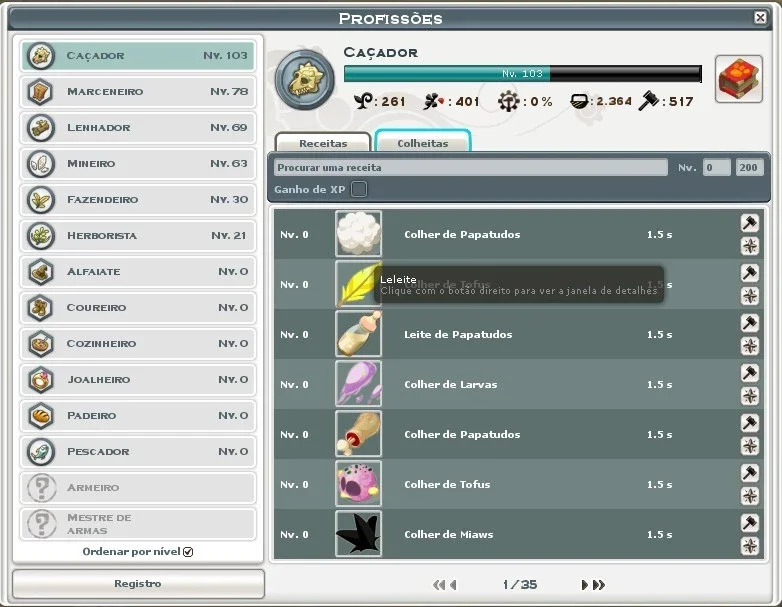Go to the previous recipe page
The height and width of the screenshot is (607, 782).
click(453, 585)
